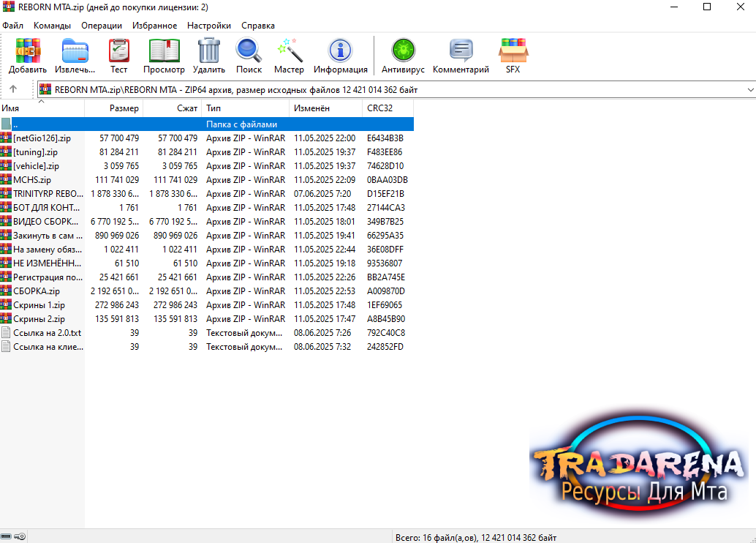Click the date 08.06.2025 7:26
Viewport: 756px width, 543px height.
(x=322, y=333)
